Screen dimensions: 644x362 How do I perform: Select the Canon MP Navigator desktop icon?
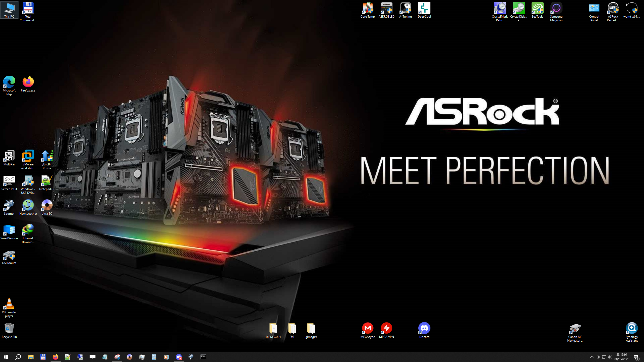tap(575, 332)
